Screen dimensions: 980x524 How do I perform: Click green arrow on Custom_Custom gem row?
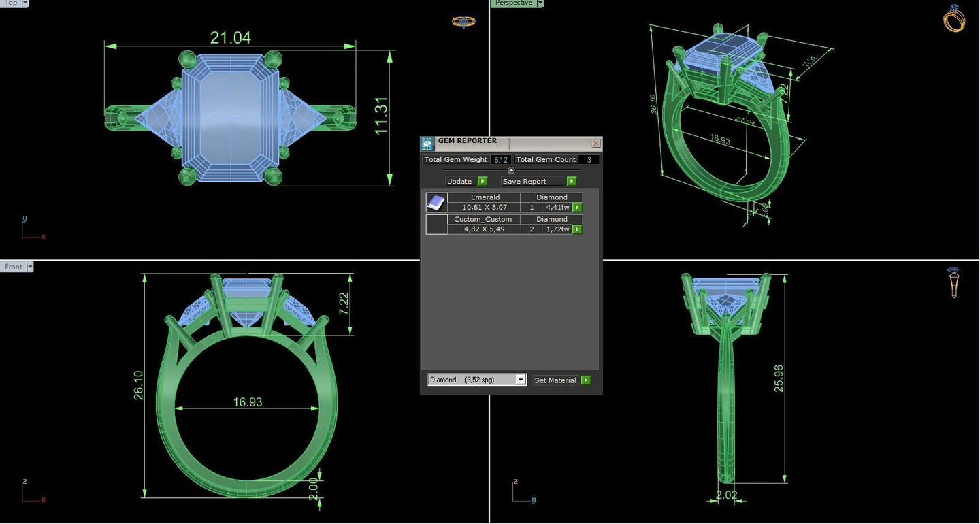pyautogui.click(x=577, y=229)
